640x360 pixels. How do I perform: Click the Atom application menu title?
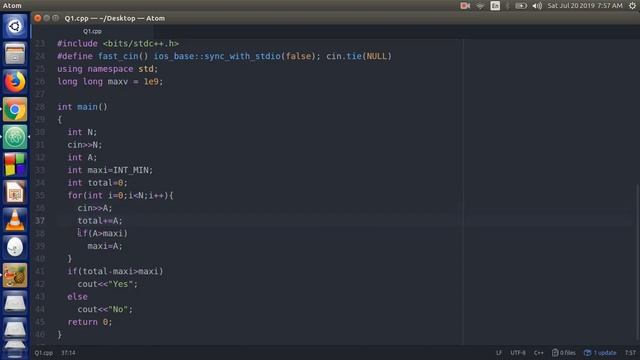point(12,6)
